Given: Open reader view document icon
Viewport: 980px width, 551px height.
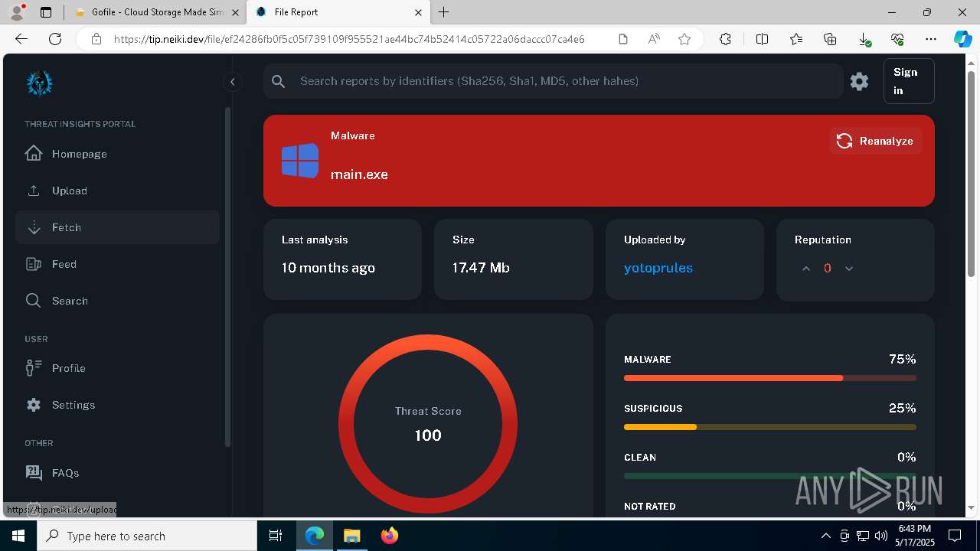Looking at the screenshot, I should [623, 39].
